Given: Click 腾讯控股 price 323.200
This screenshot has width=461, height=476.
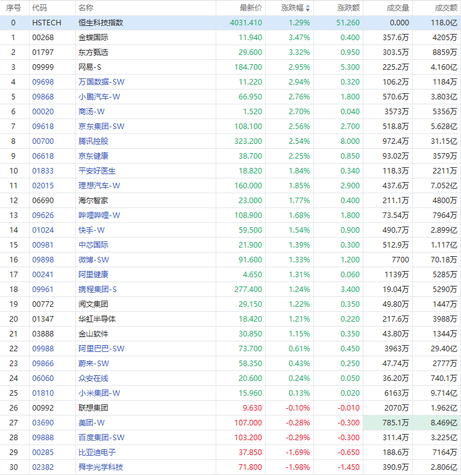Looking at the screenshot, I should click(248, 141).
